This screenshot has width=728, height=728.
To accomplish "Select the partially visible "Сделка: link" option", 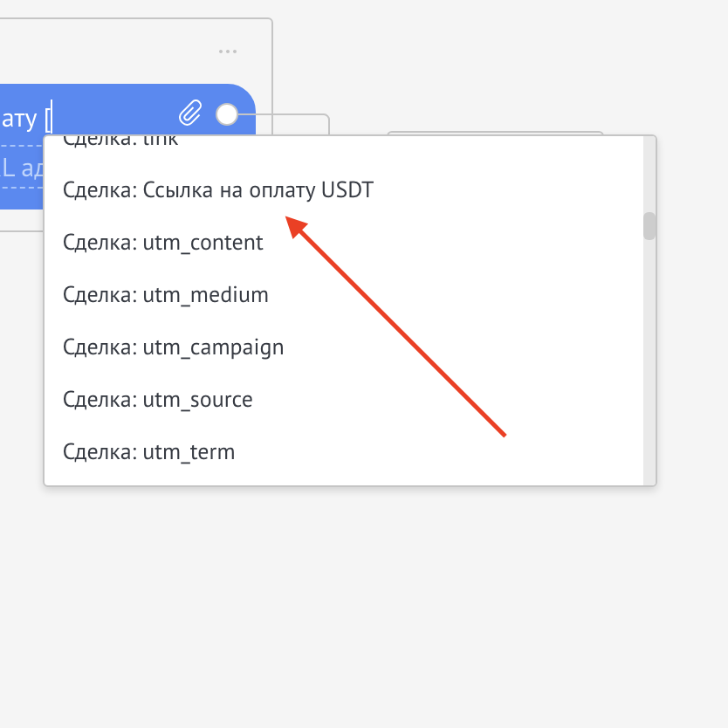I will (x=120, y=141).
